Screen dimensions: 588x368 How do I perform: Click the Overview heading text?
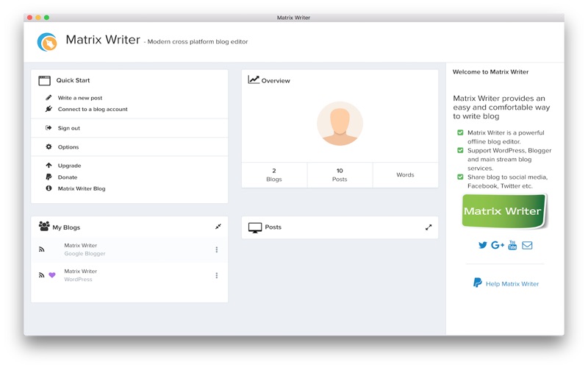pos(276,81)
